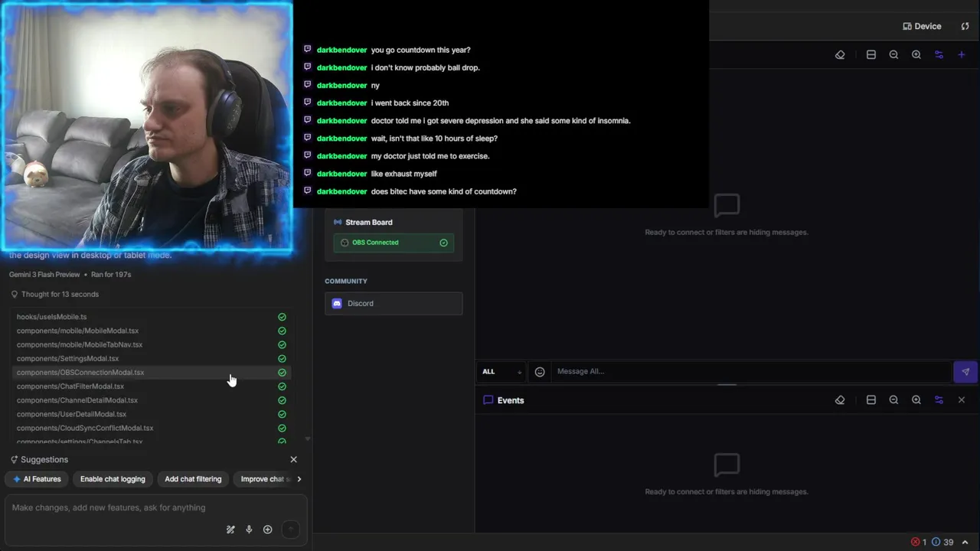Click green check beside useIsMobile.ts
The image size is (980, 551).
282,317
